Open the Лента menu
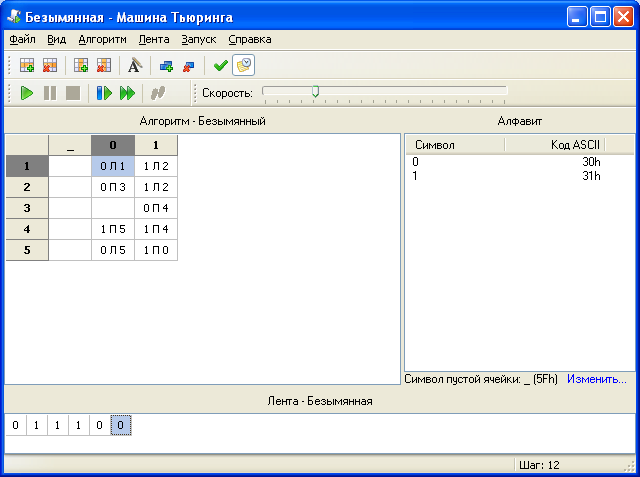This screenshot has width=640, height=477. point(154,40)
